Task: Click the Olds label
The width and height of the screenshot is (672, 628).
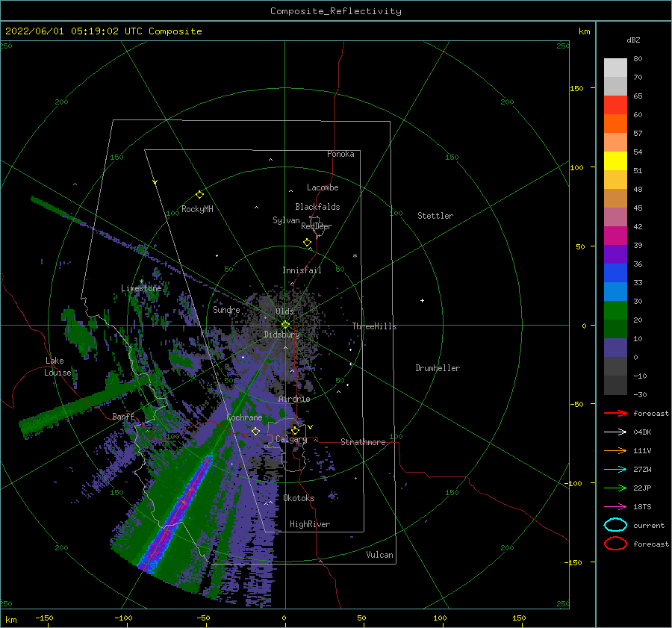Action: (x=284, y=311)
